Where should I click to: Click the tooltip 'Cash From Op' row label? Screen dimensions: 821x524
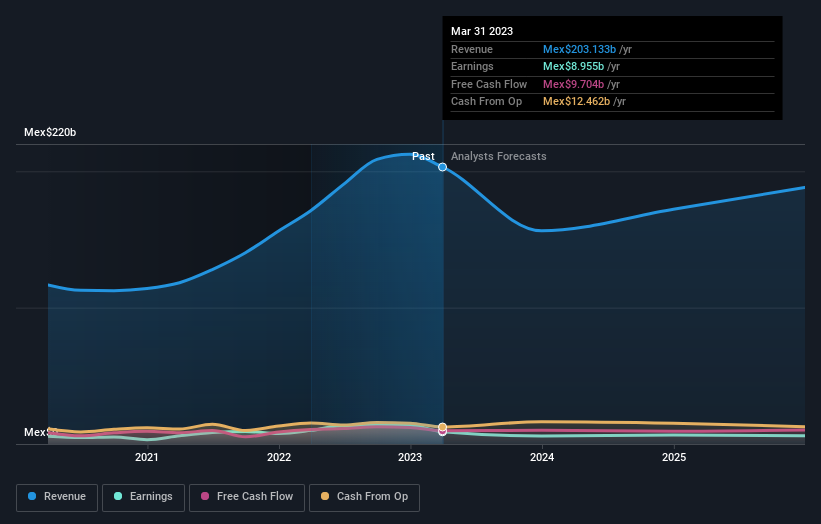coord(486,102)
